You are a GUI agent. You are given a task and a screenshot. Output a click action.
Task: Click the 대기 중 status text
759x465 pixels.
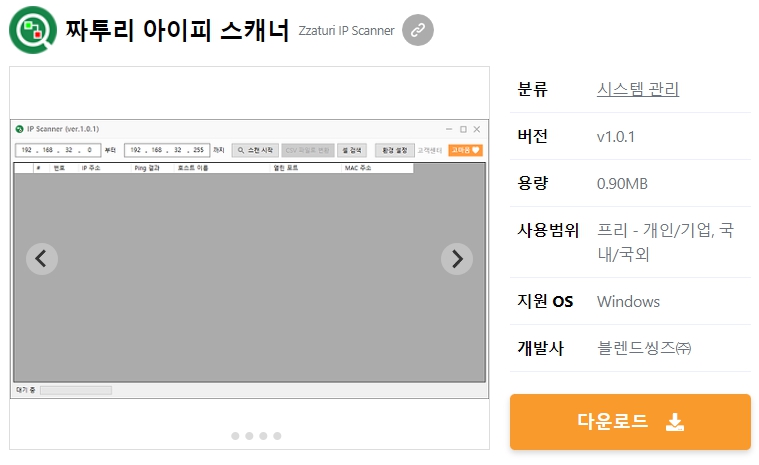25,390
